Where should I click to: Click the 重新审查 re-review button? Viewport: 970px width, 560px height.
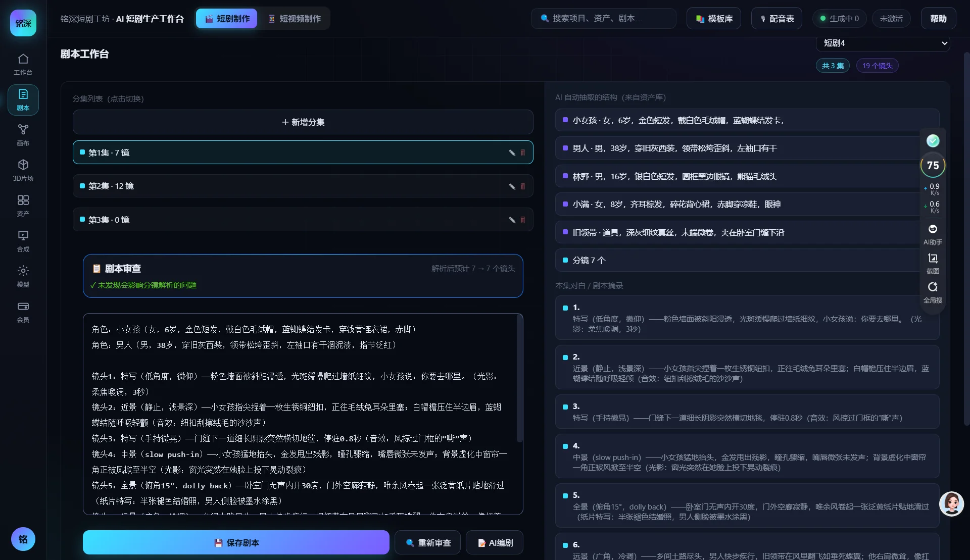point(428,543)
